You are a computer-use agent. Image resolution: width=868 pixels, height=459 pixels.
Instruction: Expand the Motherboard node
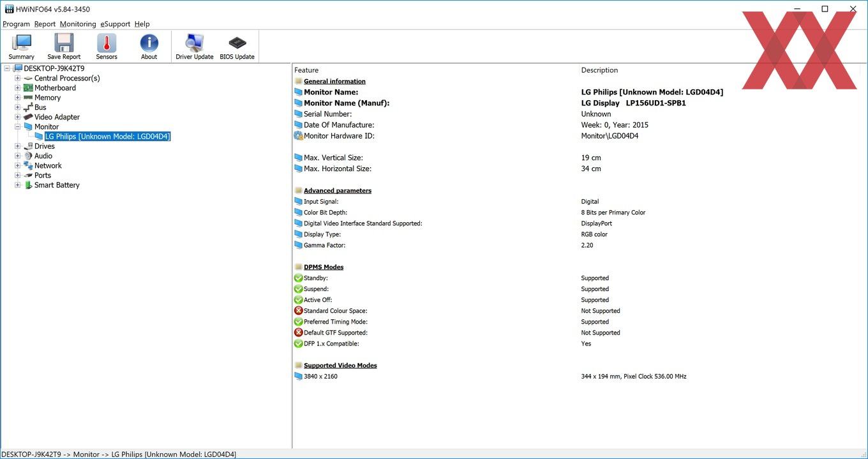[18, 88]
